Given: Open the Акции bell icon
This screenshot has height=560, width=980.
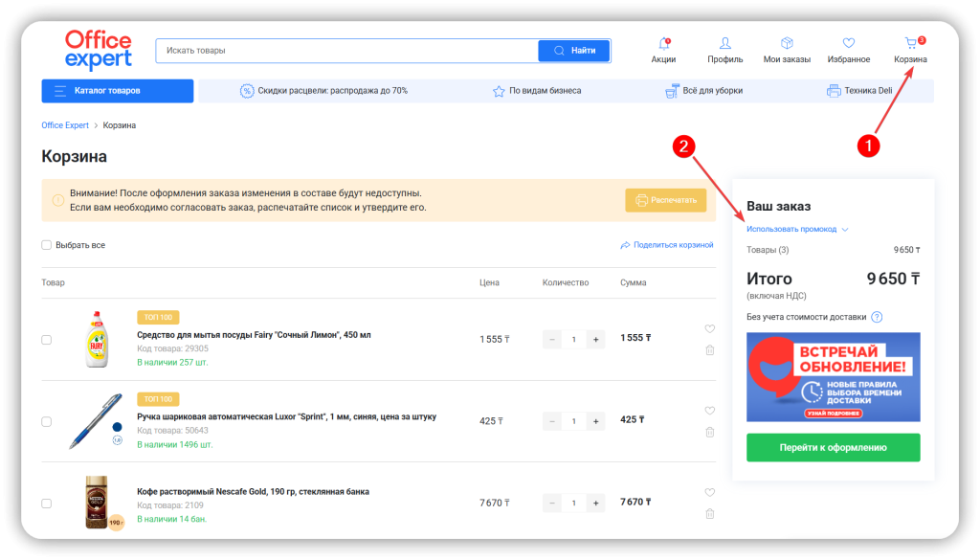Looking at the screenshot, I should pyautogui.click(x=663, y=44).
